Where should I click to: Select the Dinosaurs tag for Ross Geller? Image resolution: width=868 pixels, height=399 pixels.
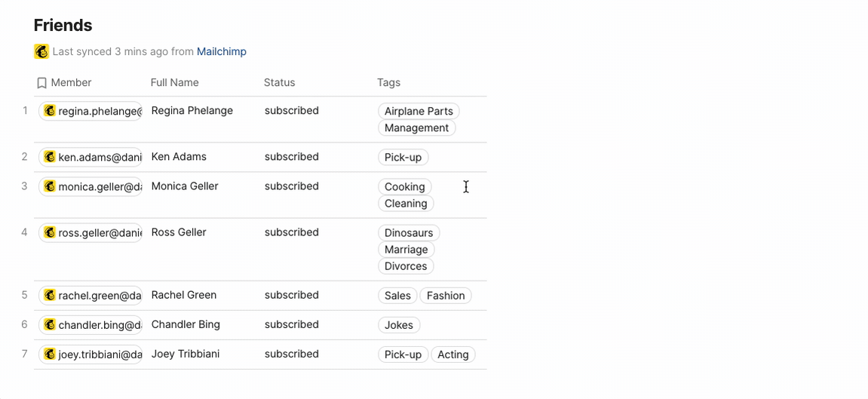point(409,233)
